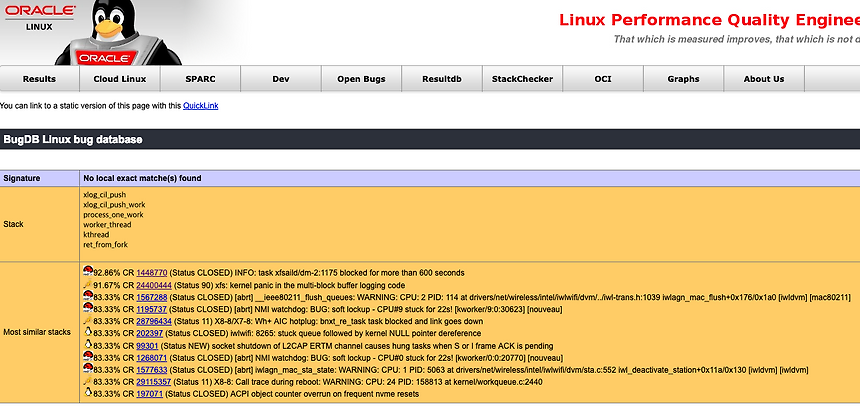Open bug CR 28796434
860x406 pixels.
pyautogui.click(x=154, y=322)
